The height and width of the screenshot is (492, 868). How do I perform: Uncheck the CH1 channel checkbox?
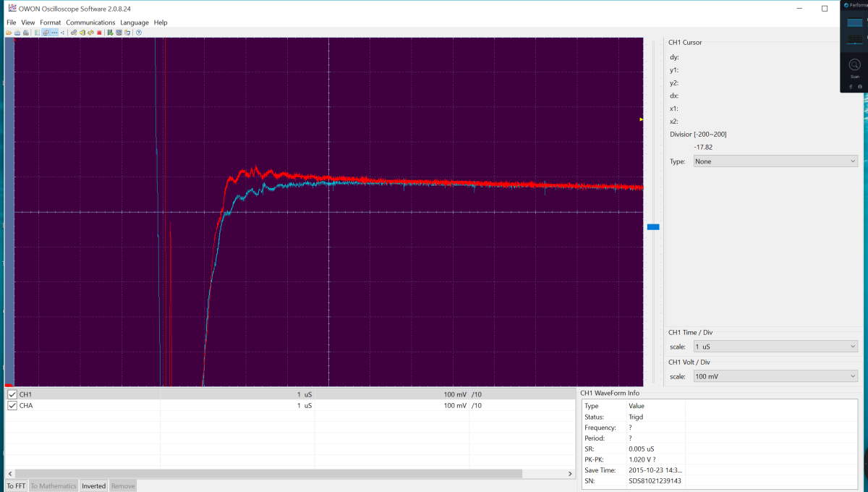coord(12,394)
